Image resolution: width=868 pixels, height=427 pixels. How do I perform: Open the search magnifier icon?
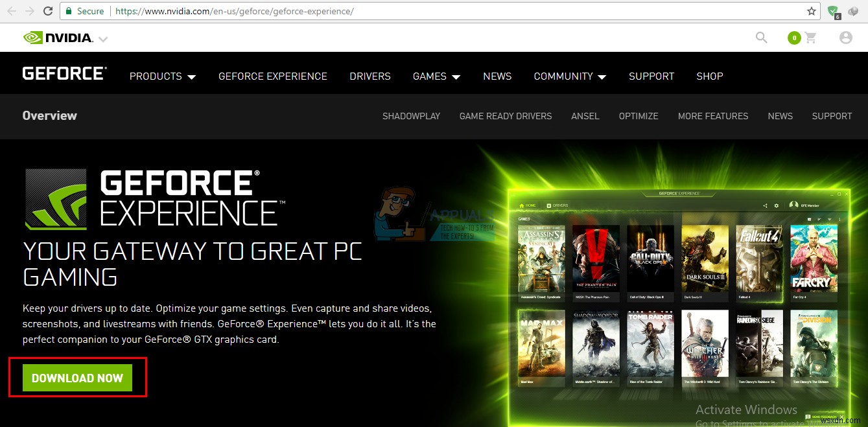[x=762, y=38]
